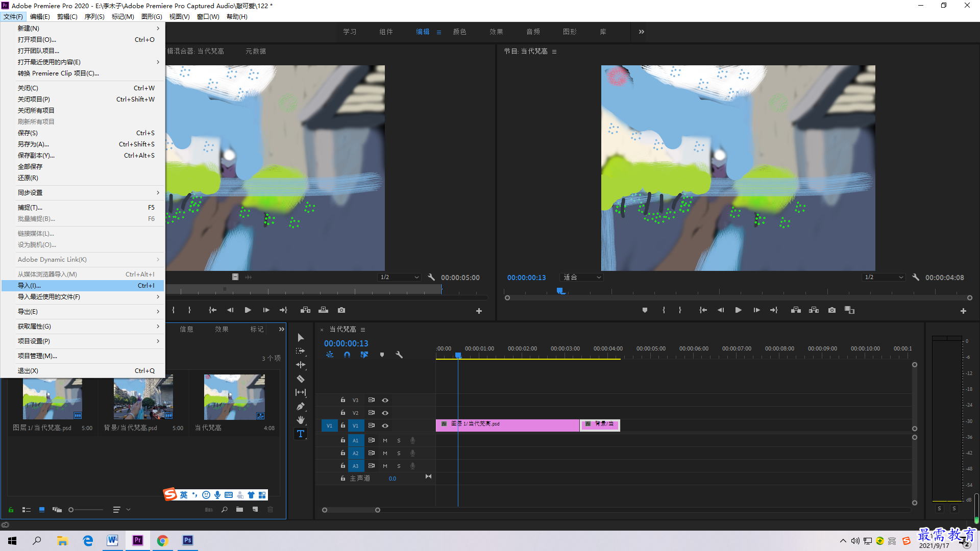Move the Program monitor playhead

560,291
